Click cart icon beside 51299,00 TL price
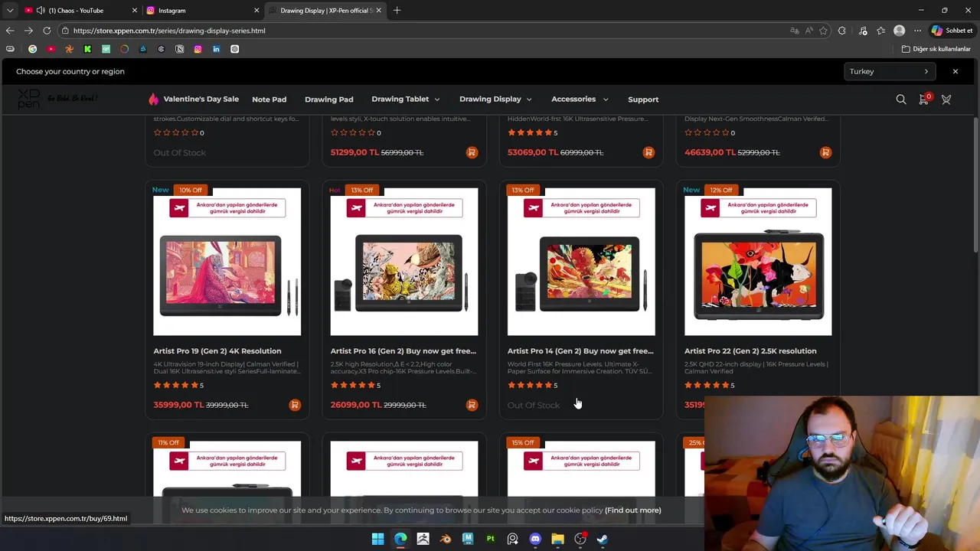 coord(472,152)
